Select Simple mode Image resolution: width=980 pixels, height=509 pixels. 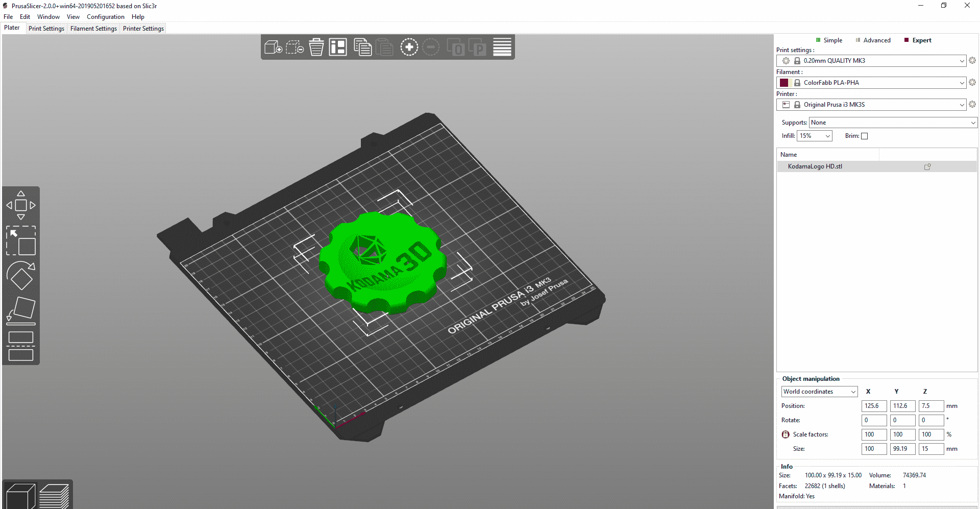click(829, 40)
